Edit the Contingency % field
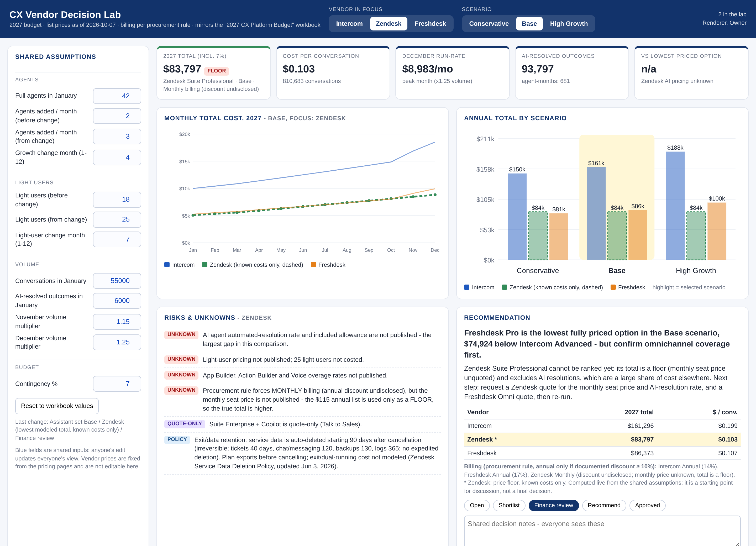This screenshot has width=756, height=546. point(117,384)
